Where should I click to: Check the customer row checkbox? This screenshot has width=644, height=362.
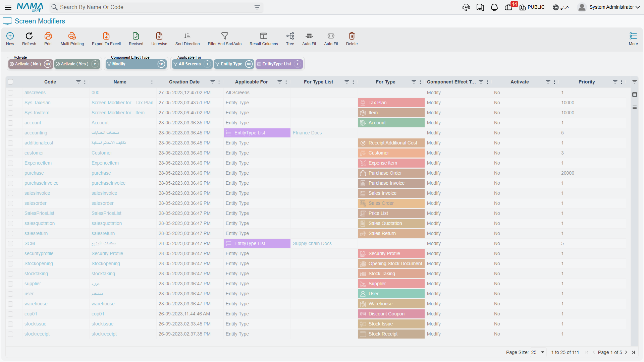pyautogui.click(x=10, y=153)
